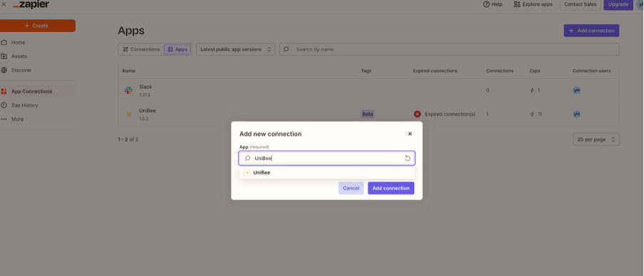Switch to the Connections tab

141,49
